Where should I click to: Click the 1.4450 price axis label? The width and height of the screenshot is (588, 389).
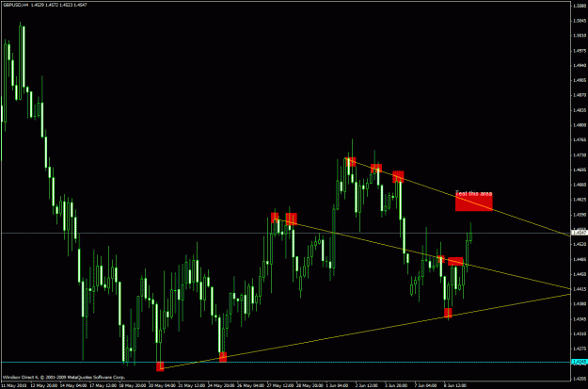coord(580,274)
